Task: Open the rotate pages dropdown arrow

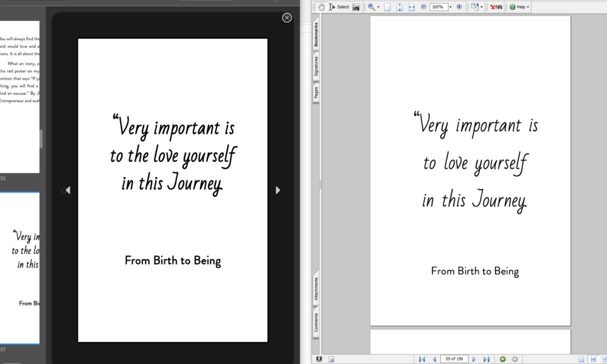Action: [481, 7]
